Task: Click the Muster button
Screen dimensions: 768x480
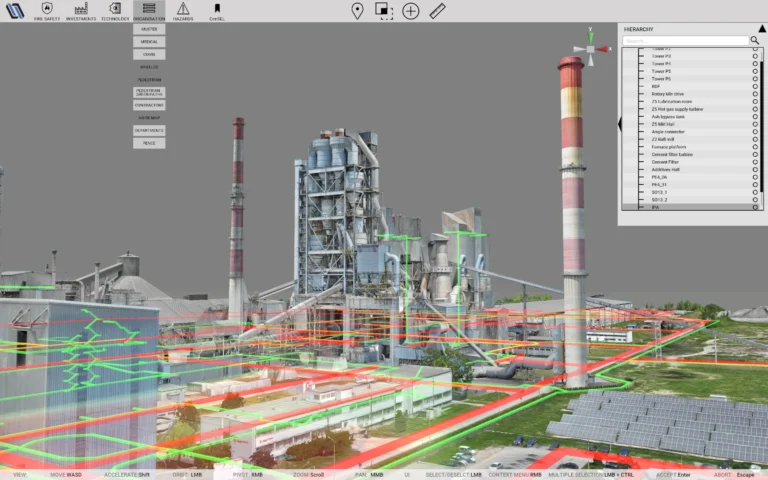Action: click(x=149, y=30)
